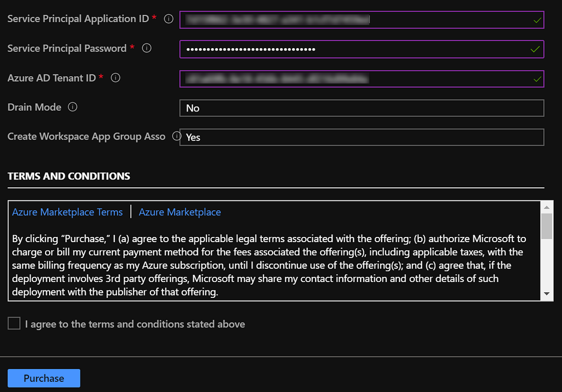Click the Drain Mode info icon
562x392 pixels.
73,107
